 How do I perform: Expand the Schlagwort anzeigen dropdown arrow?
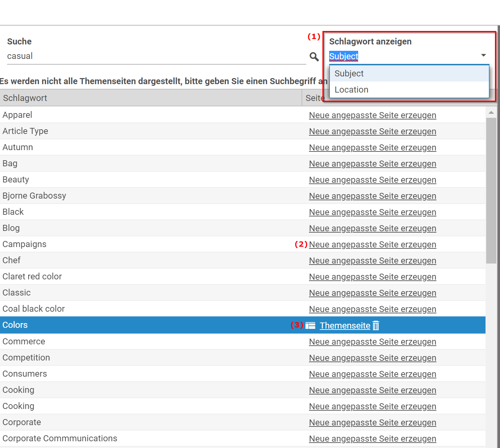(483, 55)
